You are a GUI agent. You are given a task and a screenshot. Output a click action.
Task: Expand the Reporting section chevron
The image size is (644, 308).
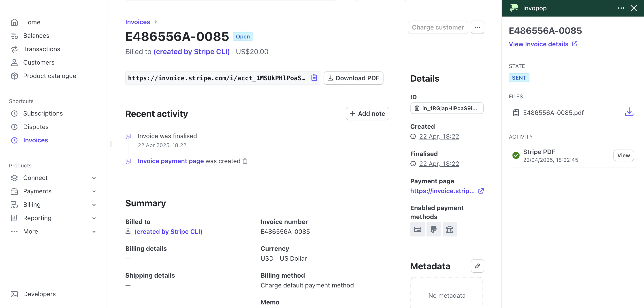[94, 218]
